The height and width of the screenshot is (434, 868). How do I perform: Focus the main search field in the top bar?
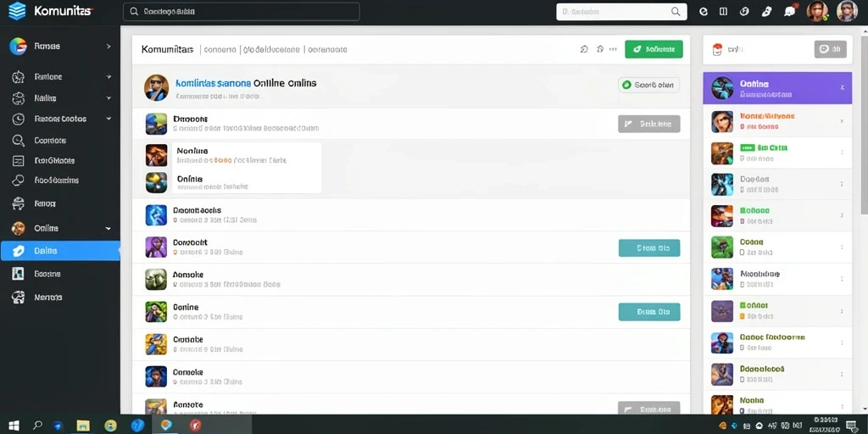(x=242, y=12)
